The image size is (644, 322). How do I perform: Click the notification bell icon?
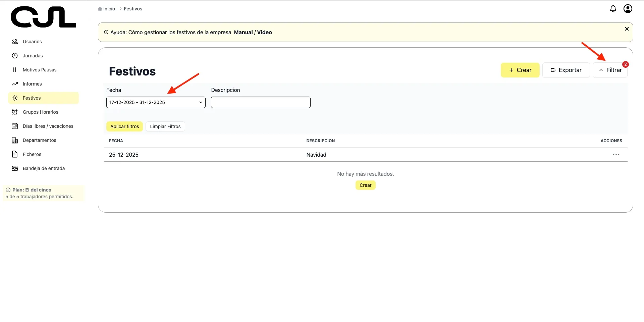pyautogui.click(x=613, y=9)
